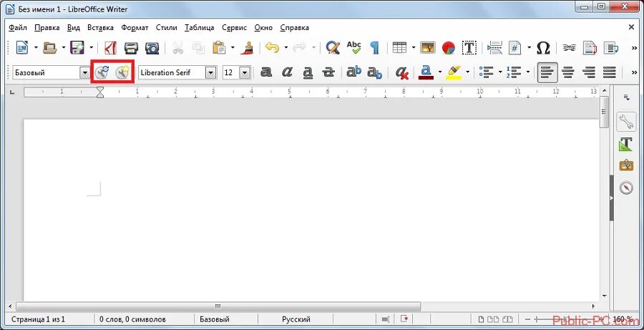Image resolution: width=644 pixels, height=330 pixels.
Task: Open the highlight color dropdown arrow
Action: tap(468, 73)
